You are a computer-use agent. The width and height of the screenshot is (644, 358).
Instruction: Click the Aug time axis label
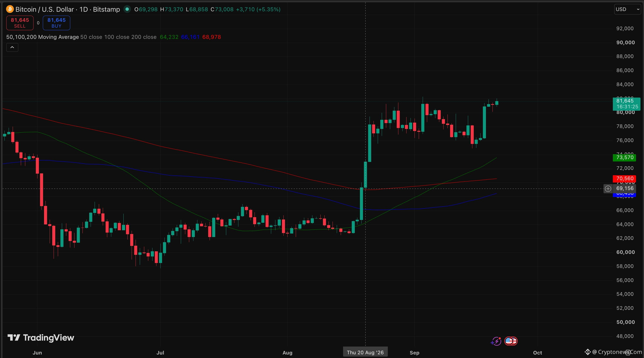click(287, 353)
